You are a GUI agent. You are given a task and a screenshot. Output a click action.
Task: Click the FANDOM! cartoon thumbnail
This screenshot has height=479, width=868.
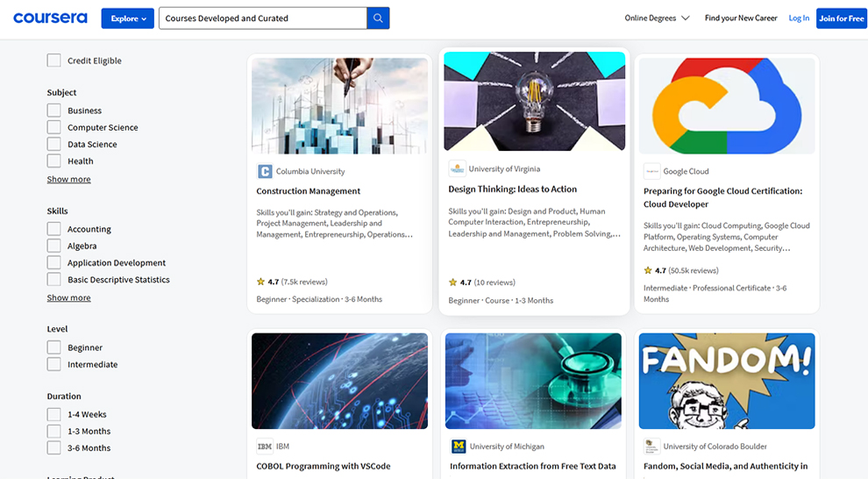(727, 381)
